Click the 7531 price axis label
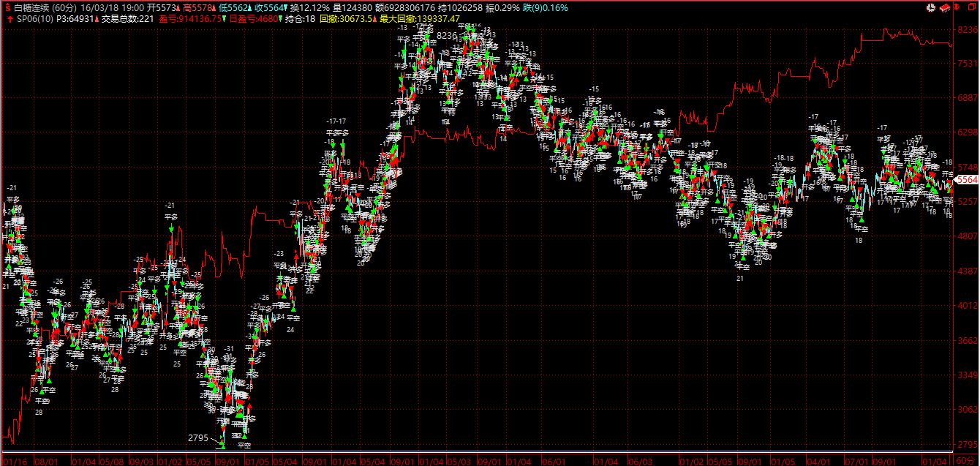This screenshot has height=466, width=980. click(x=967, y=64)
